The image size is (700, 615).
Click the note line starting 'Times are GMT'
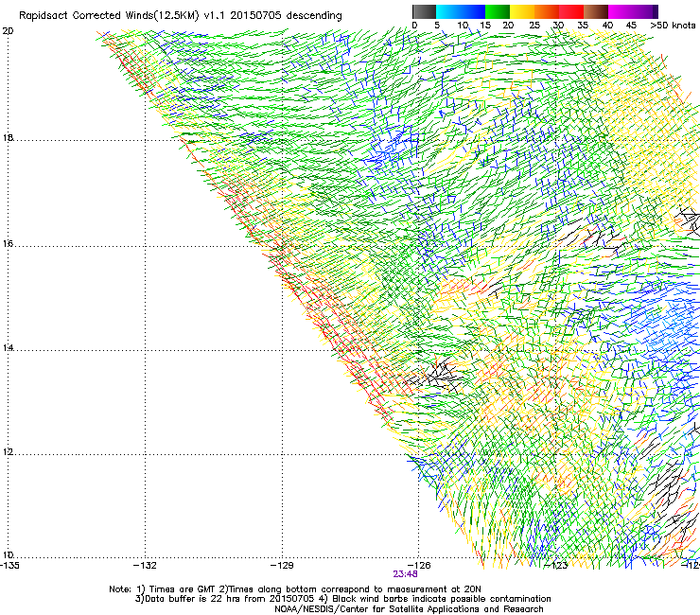coord(295,589)
